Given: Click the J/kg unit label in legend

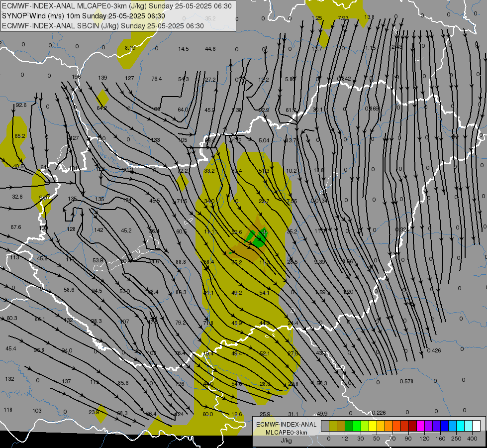Looking at the screenshot, I should (x=287, y=441).
